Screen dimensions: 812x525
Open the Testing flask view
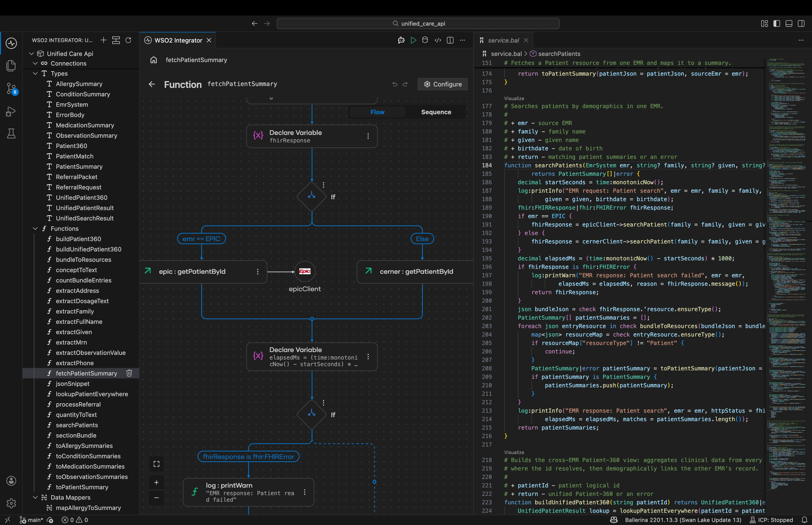coord(11,134)
